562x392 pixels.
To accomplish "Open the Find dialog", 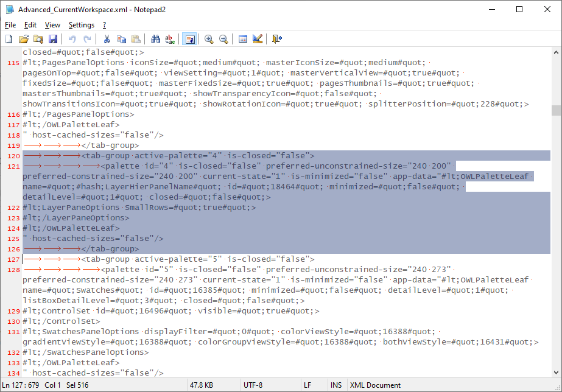I will click(155, 38).
